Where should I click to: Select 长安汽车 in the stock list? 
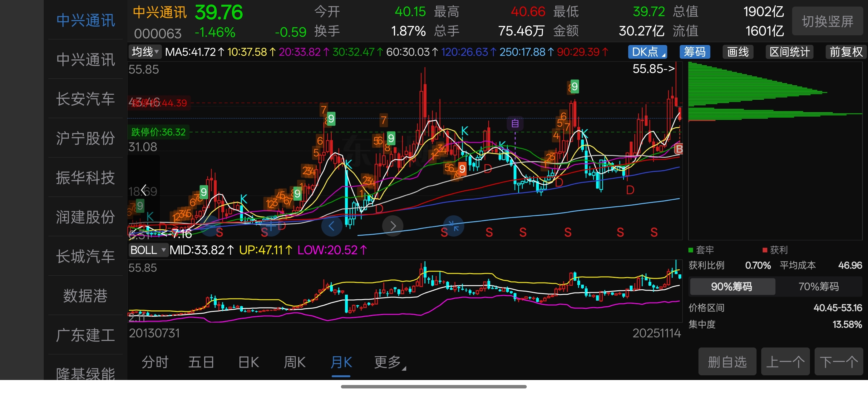pos(86,99)
